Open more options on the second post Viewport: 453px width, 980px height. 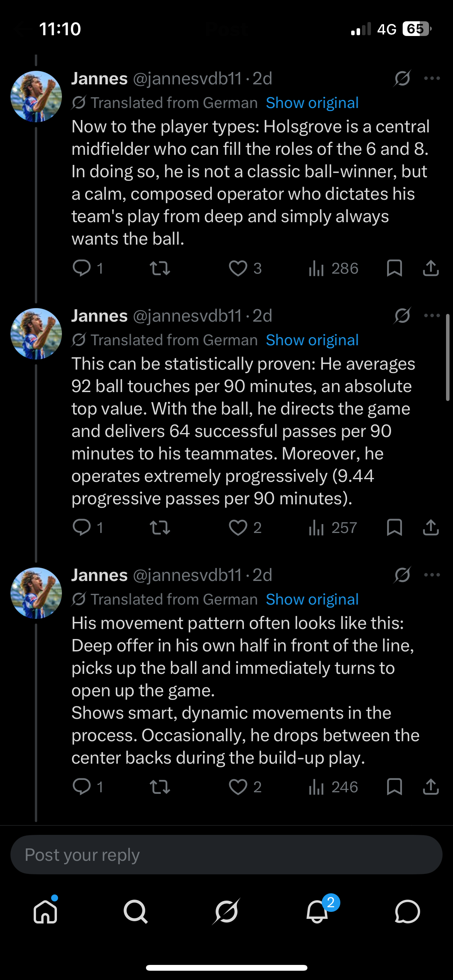pos(432,316)
